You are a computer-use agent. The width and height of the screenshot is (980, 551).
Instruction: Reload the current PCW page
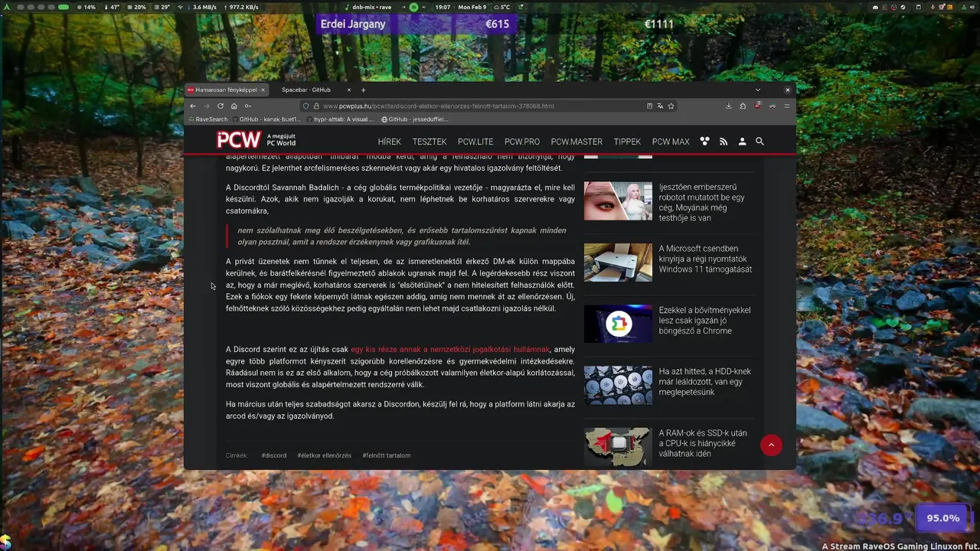[220, 106]
